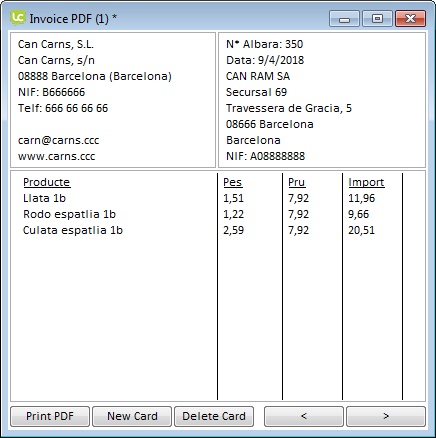Click the website www.carns.ccc
This screenshot has height=438, width=436.
point(56,156)
